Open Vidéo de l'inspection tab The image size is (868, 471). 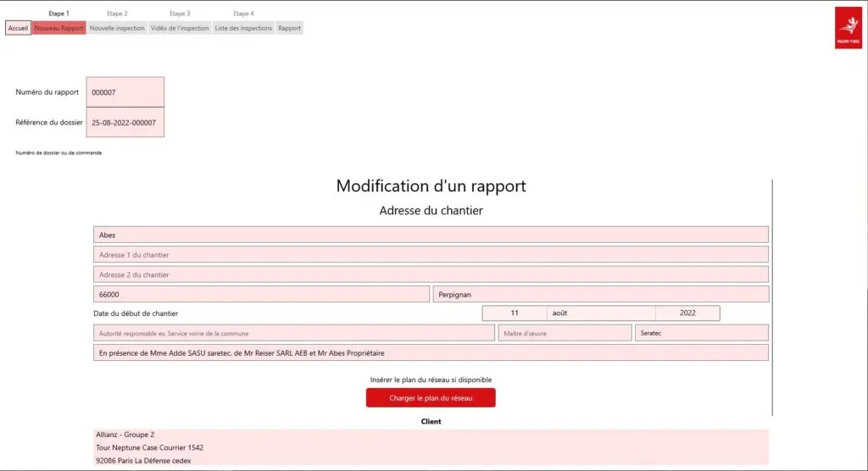coord(180,28)
